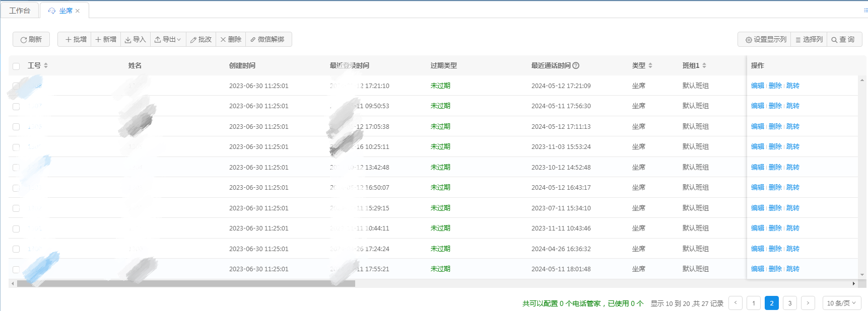868x311 pixels.
Task: Click the 新增 add button
Action: (x=106, y=39)
